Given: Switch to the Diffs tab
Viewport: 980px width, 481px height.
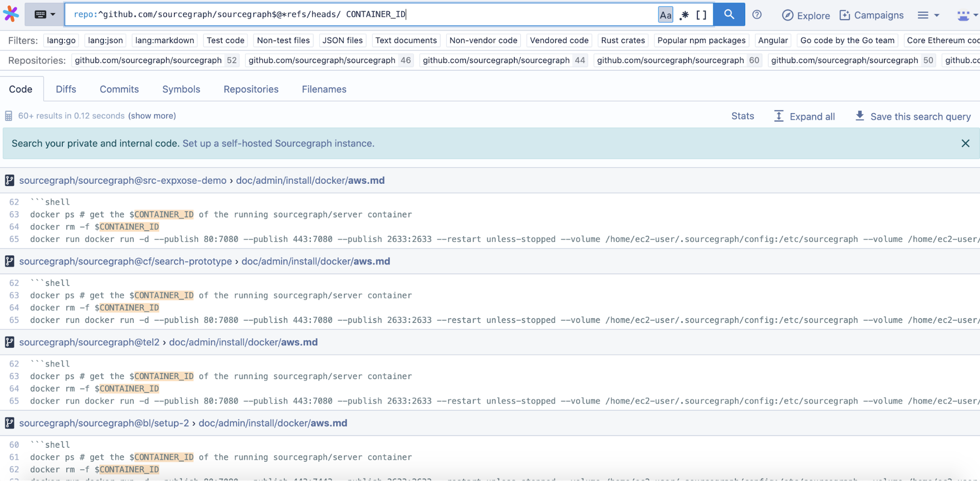Looking at the screenshot, I should (x=66, y=89).
